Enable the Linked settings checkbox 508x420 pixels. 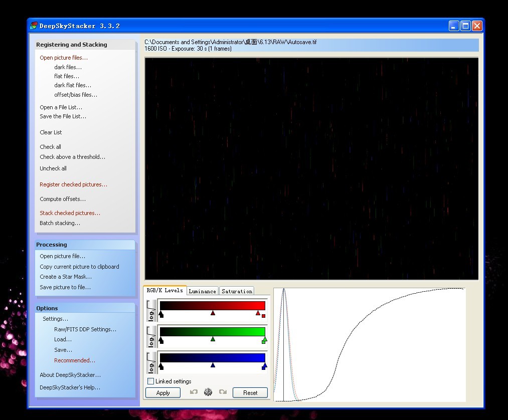click(x=150, y=381)
